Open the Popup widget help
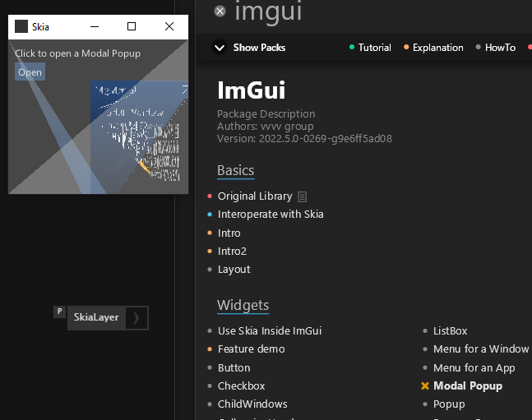 coord(449,404)
